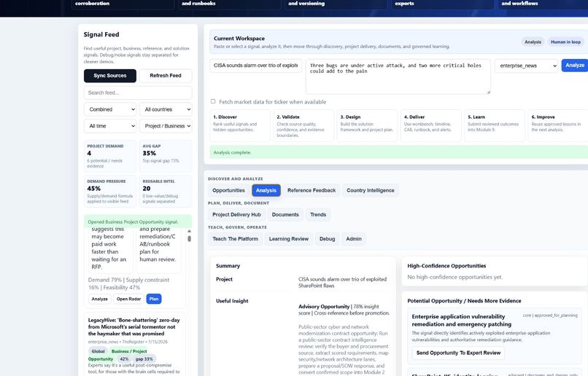
Task: Toggle Fetch market data for ticker checkbox
Action: pyautogui.click(x=213, y=101)
